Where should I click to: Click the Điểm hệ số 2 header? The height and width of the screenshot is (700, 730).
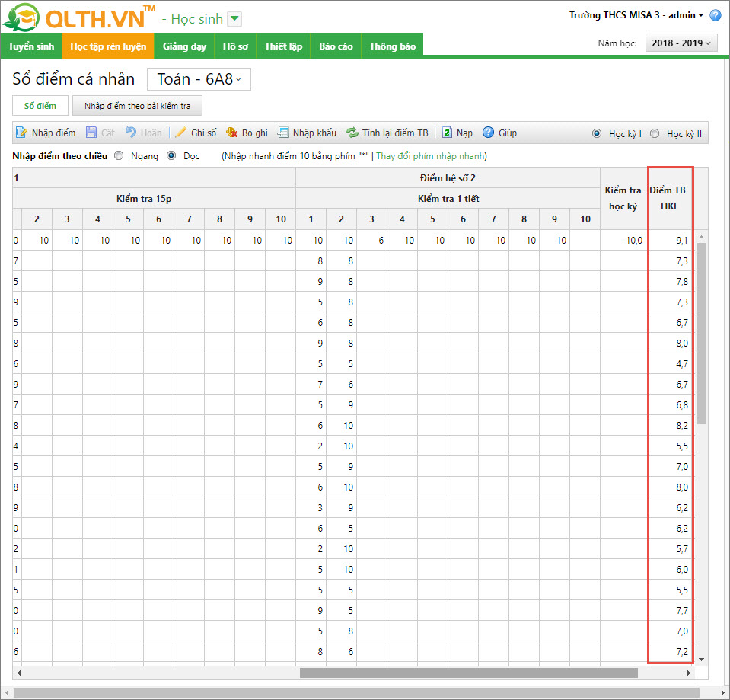pos(448,178)
